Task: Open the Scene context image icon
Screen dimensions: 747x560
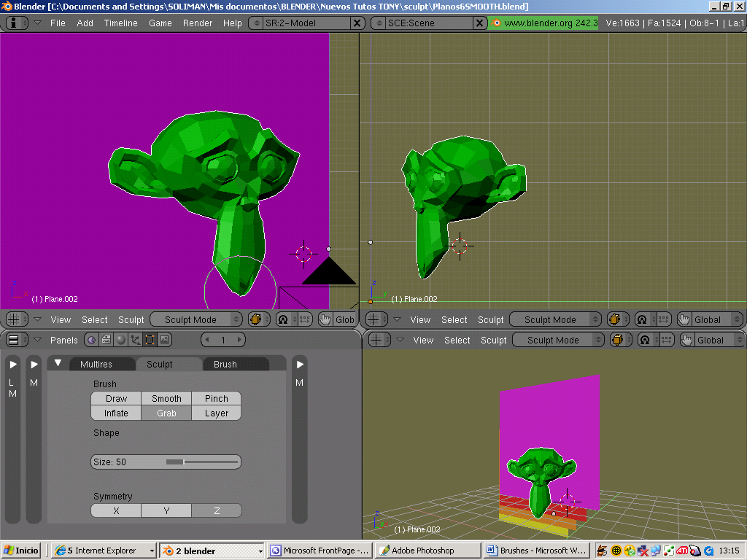Action: [164, 340]
